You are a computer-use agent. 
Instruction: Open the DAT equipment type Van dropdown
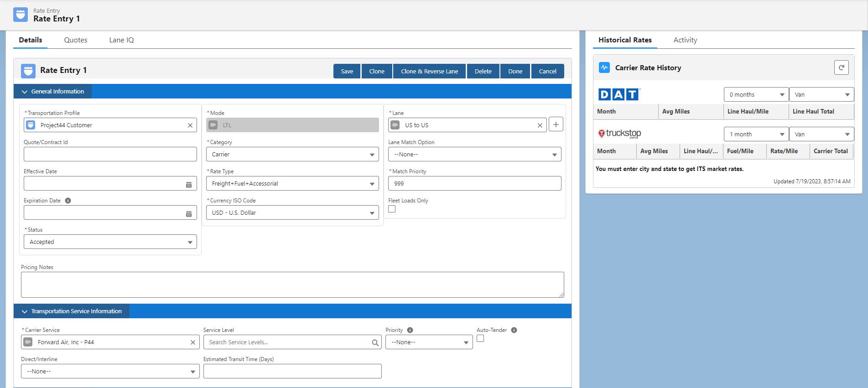pos(821,95)
